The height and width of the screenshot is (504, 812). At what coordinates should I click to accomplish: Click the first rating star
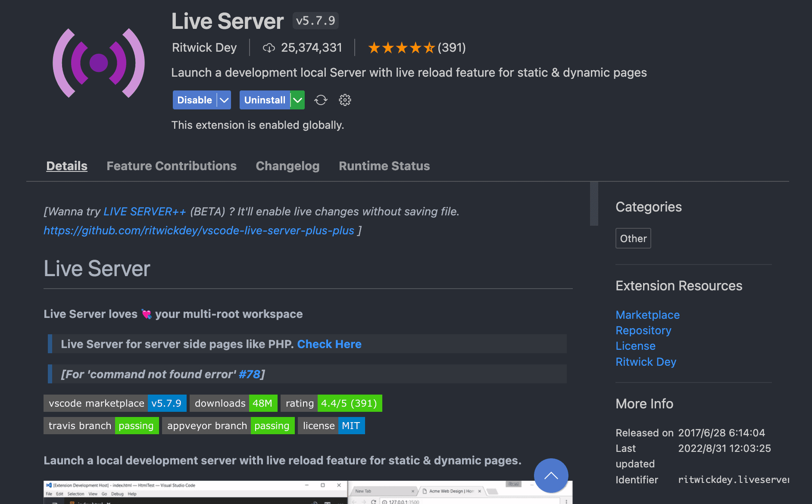(373, 47)
